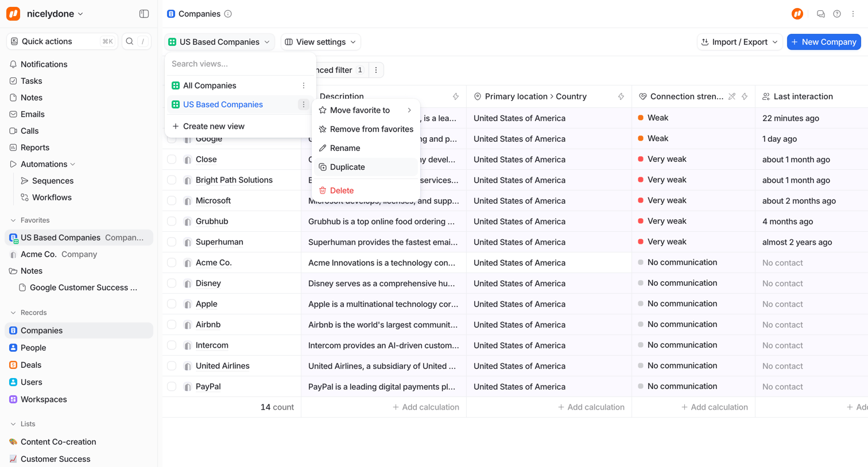Click Add calculation under Connection strength column
The height and width of the screenshot is (467, 868).
(714, 407)
